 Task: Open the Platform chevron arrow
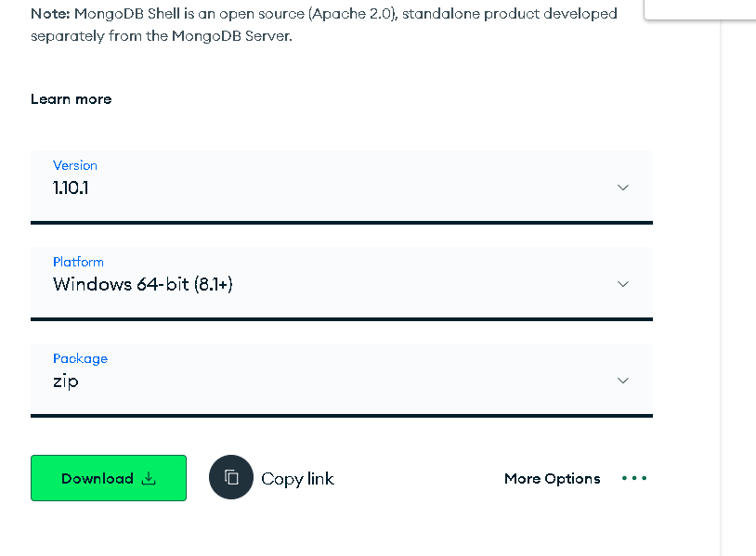(623, 284)
